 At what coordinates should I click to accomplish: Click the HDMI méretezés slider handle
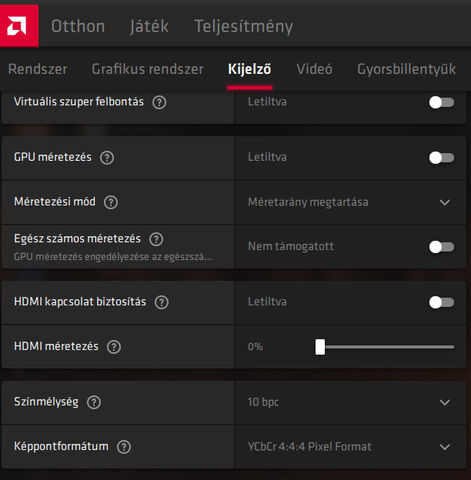click(320, 347)
